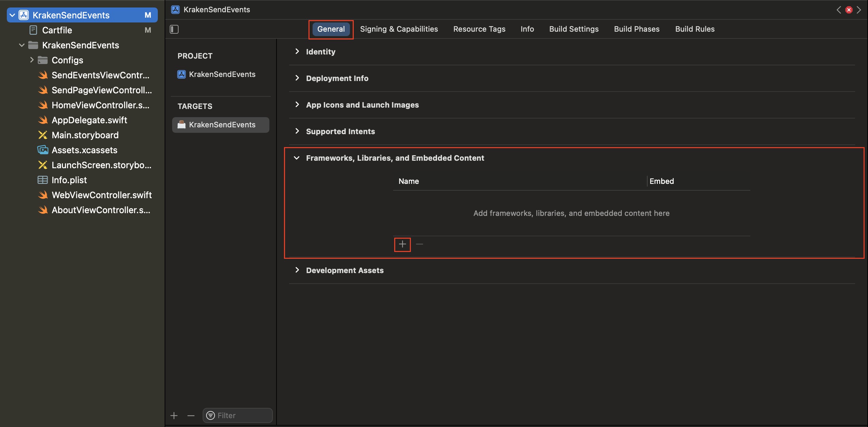Hide the project and targets list sidebar
The image size is (868, 427).
click(x=174, y=29)
